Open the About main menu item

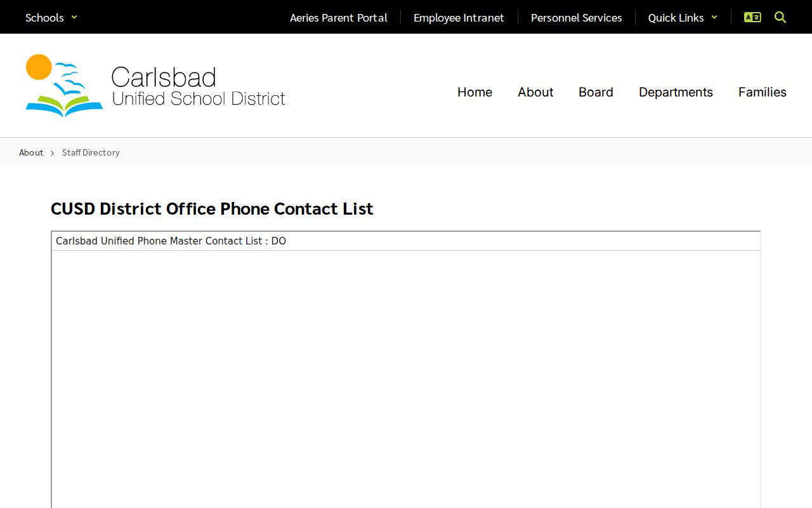click(535, 92)
